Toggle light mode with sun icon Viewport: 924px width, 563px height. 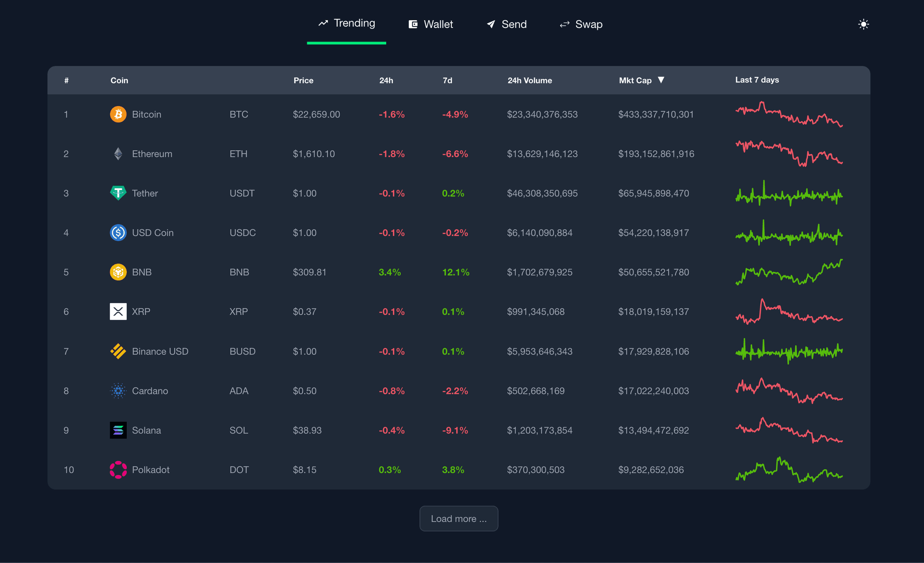coord(864,24)
